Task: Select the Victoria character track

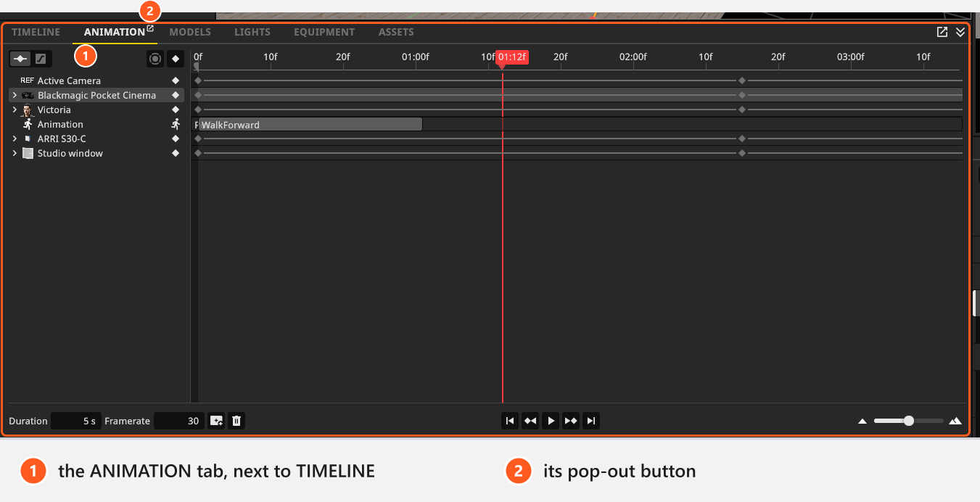Action: click(x=96, y=110)
